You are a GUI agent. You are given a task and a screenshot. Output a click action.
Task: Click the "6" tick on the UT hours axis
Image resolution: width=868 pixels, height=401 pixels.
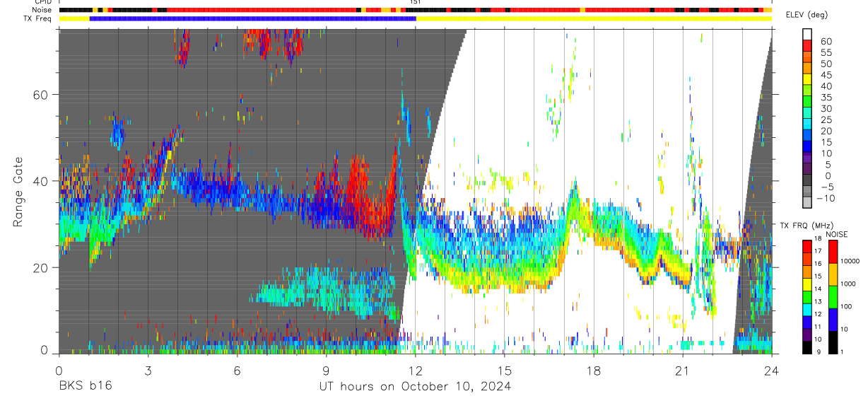tap(237, 370)
